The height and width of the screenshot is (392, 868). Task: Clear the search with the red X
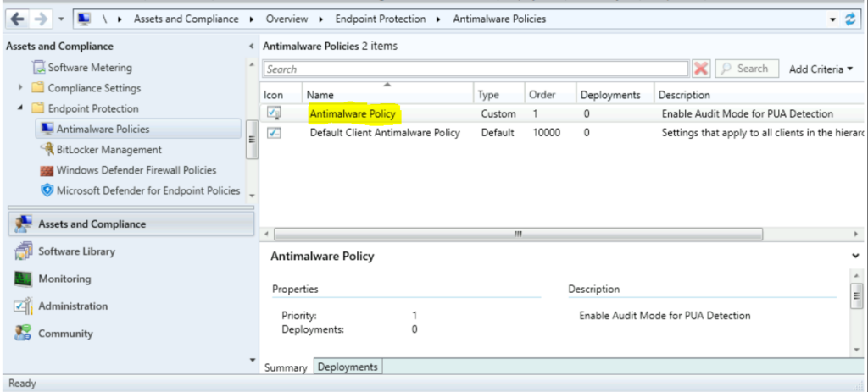coord(701,69)
